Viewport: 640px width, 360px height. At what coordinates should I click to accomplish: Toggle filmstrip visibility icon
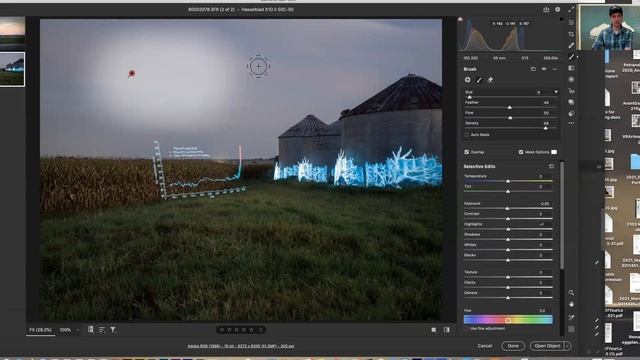click(x=91, y=329)
